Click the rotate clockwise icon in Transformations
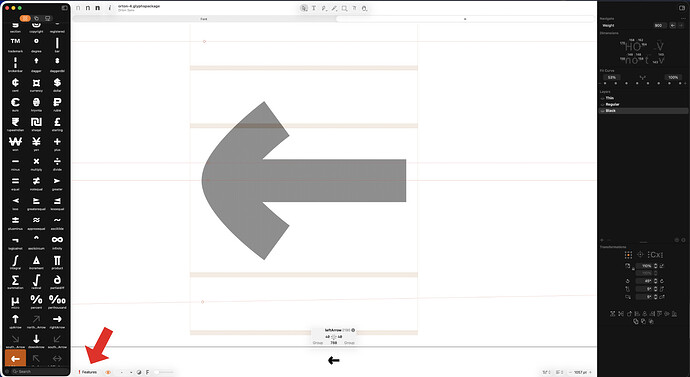The height and width of the screenshot is (377, 690). tap(662, 281)
